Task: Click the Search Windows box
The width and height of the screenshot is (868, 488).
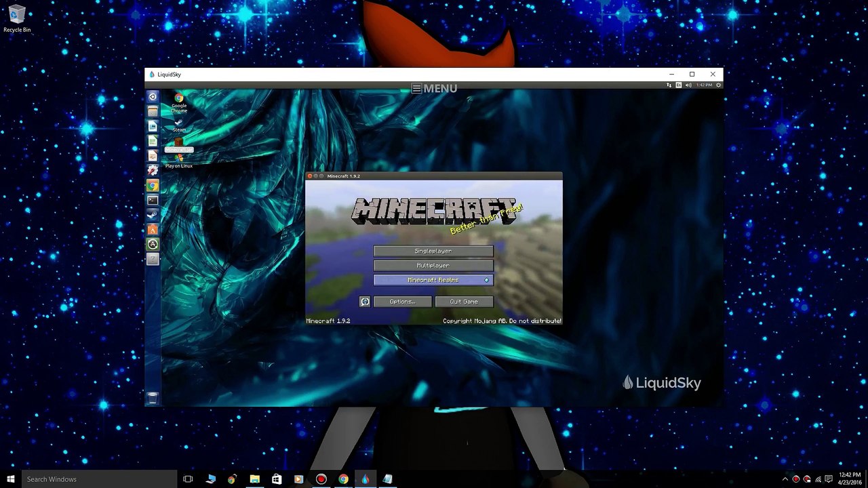Action: click(98, 479)
